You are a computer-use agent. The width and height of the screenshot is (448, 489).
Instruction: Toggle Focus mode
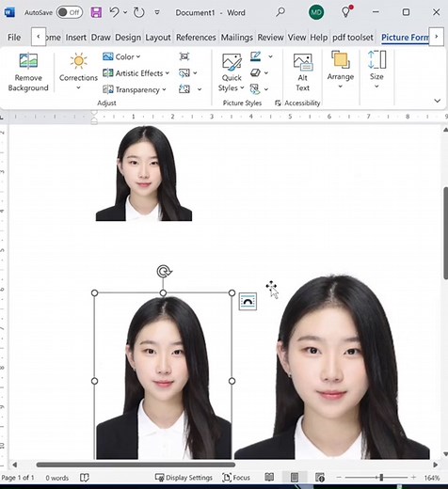tap(236, 478)
